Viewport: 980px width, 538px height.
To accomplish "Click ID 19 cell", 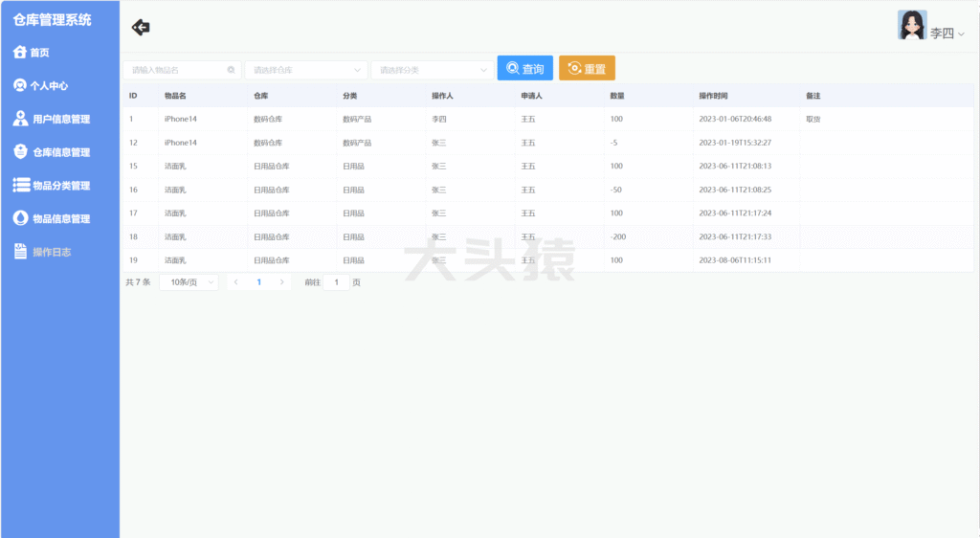I will click(133, 260).
